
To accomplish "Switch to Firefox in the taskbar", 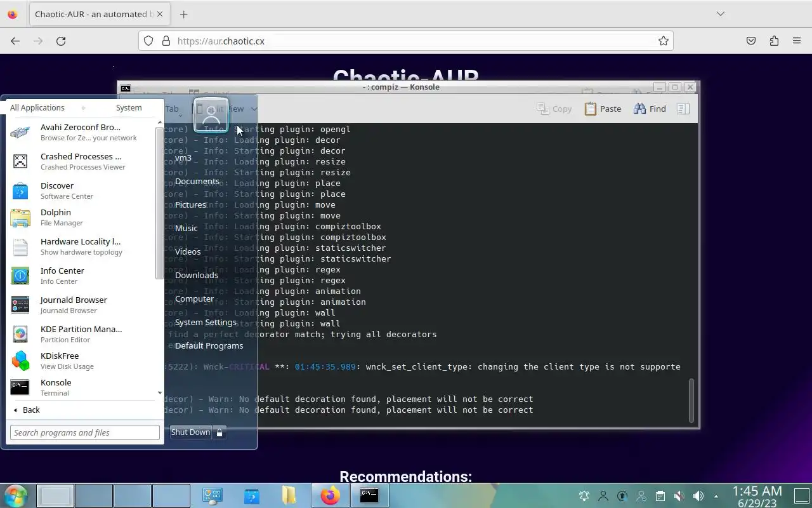I will [x=329, y=496].
